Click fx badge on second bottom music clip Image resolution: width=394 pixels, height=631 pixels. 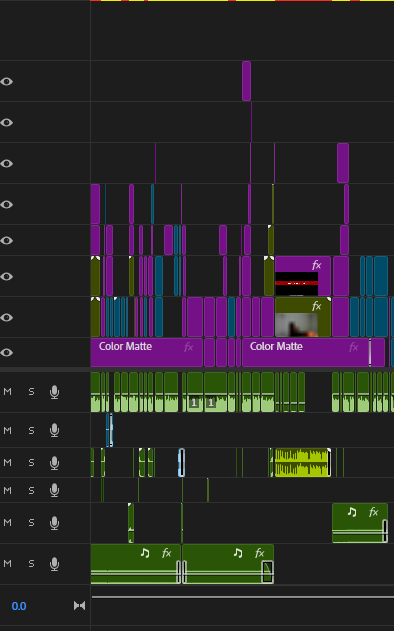pyautogui.click(x=260, y=553)
